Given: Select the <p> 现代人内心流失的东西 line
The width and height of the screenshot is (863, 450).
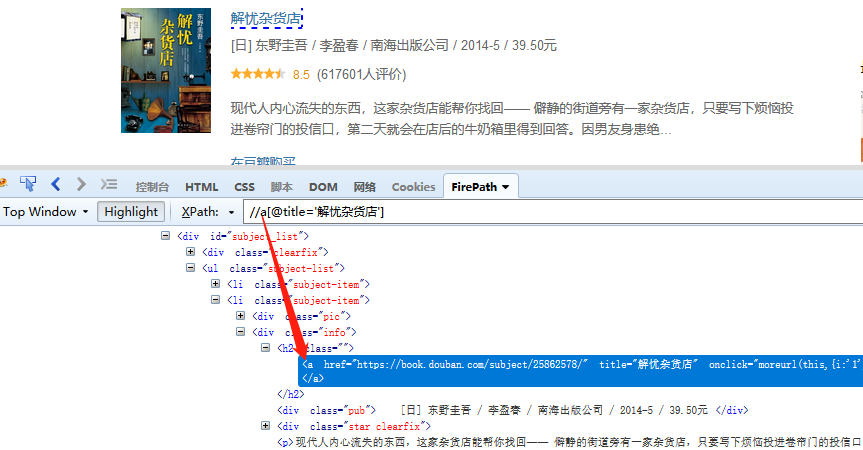Looking at the screenshot, I should 570,442.
